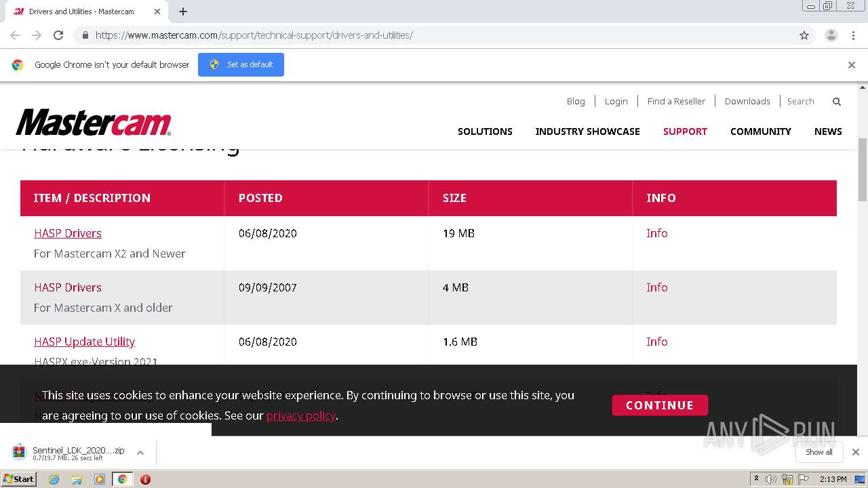Open the privacy policy link
This screenshot has height=488, width=868.
(301, 415)
